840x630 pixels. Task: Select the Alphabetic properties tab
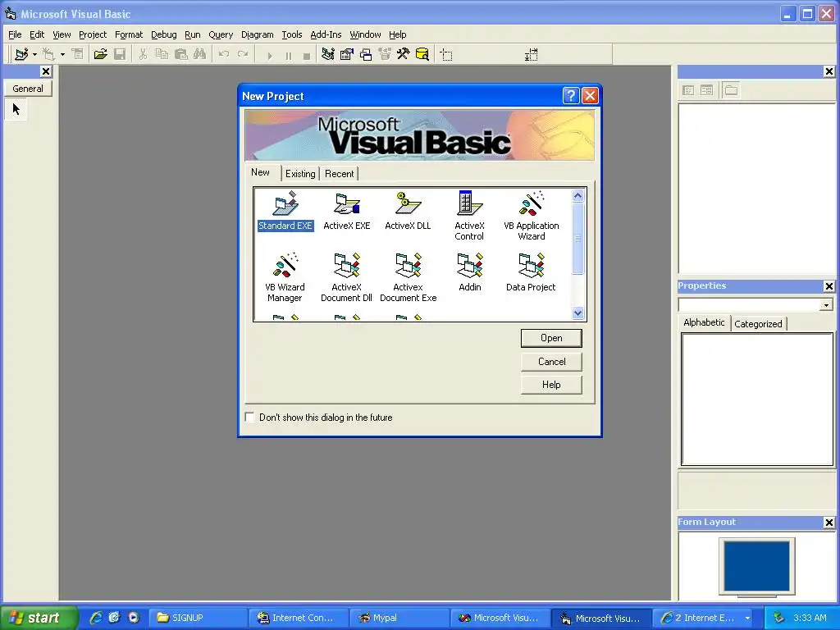704,322
